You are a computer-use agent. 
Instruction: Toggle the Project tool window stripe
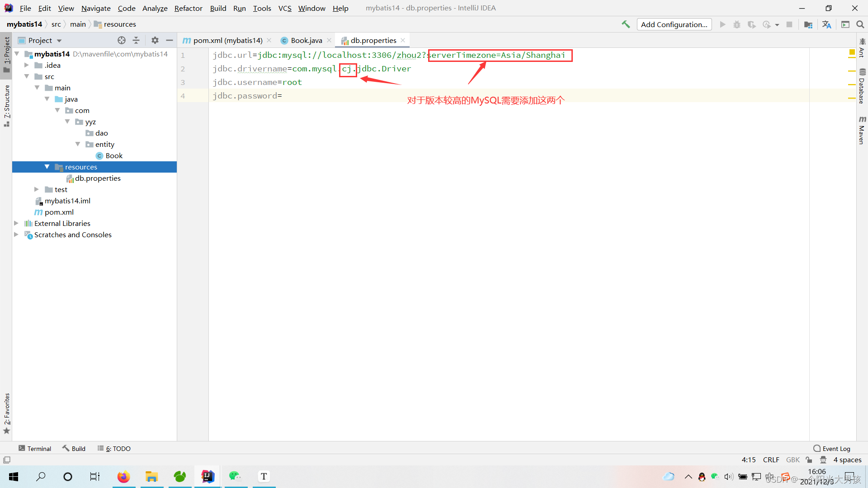pos(6,54)
